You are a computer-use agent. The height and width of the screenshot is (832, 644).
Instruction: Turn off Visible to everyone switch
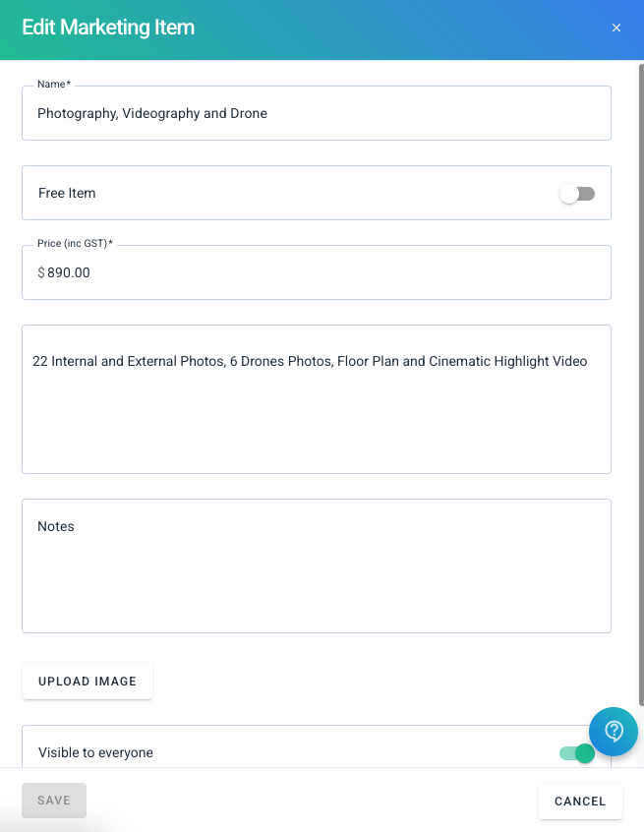pyautogui.click(x=577, y=753)
